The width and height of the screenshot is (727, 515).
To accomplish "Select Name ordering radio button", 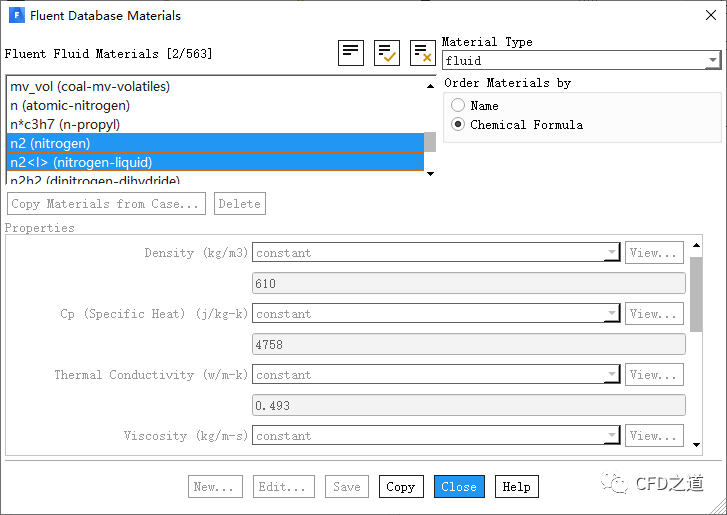I will pos(458,105).
